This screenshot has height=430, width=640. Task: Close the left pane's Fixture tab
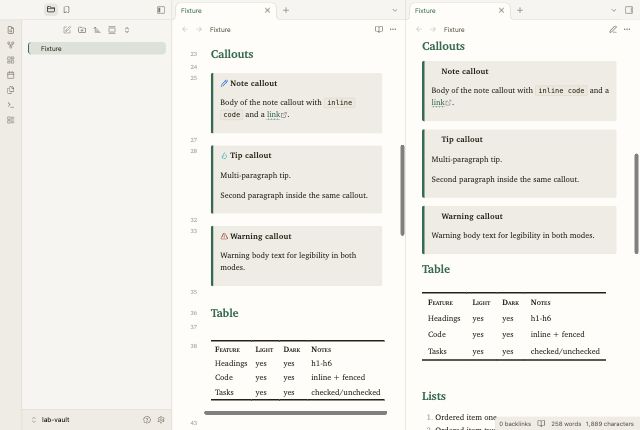pos(267,10)
